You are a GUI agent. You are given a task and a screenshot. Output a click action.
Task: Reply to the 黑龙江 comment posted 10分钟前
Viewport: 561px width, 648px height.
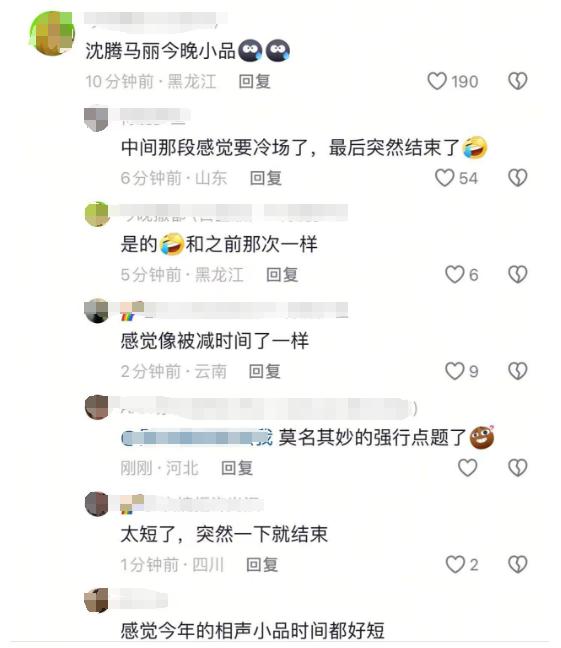(x=255, y=81)
